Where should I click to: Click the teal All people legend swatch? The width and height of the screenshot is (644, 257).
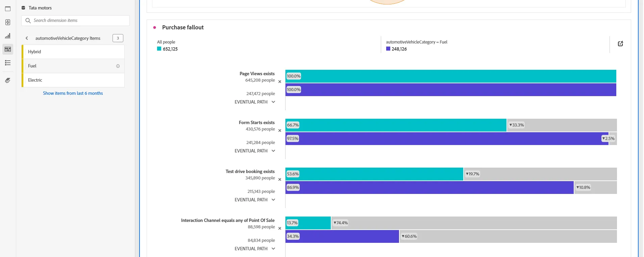pyautogui.click(x=159, y=49)
